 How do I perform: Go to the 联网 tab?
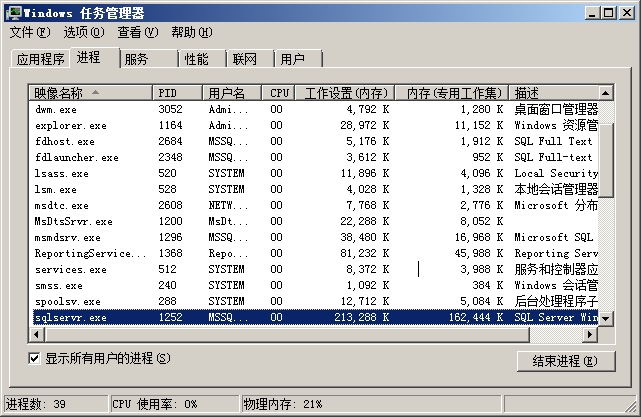coord(251,59)
